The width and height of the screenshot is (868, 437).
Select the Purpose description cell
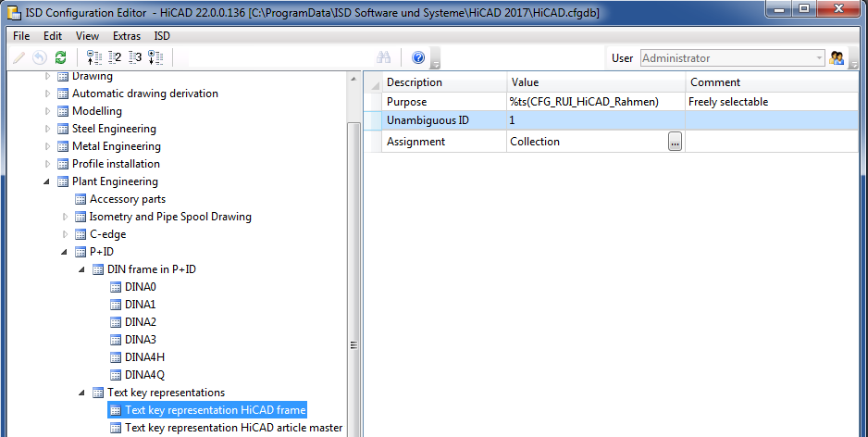point(444,102)
